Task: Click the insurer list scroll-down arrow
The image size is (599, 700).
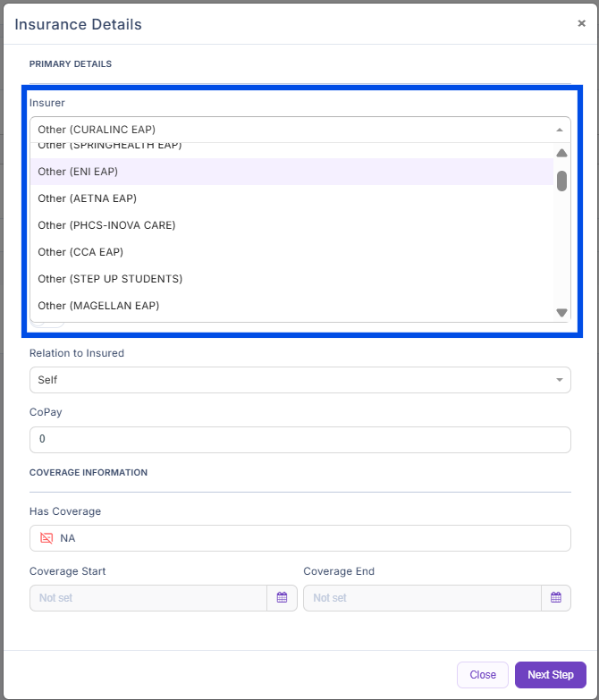Action: click(561, 312)
